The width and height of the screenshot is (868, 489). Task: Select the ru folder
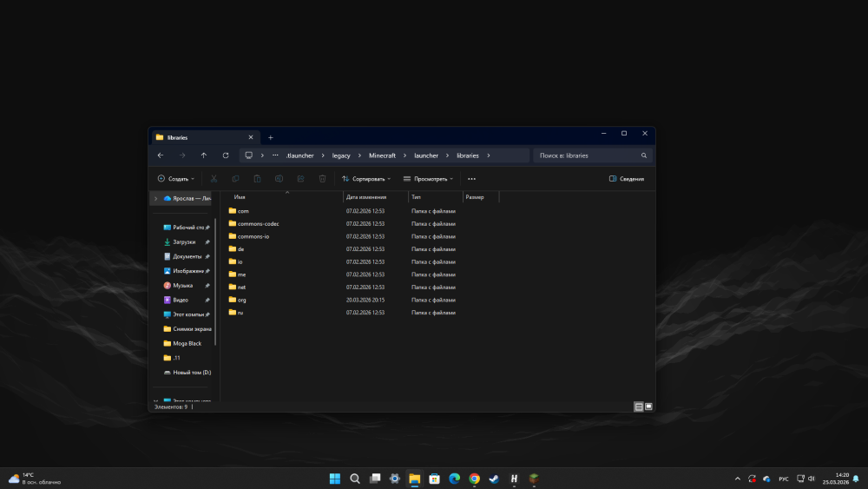[240, 313]
